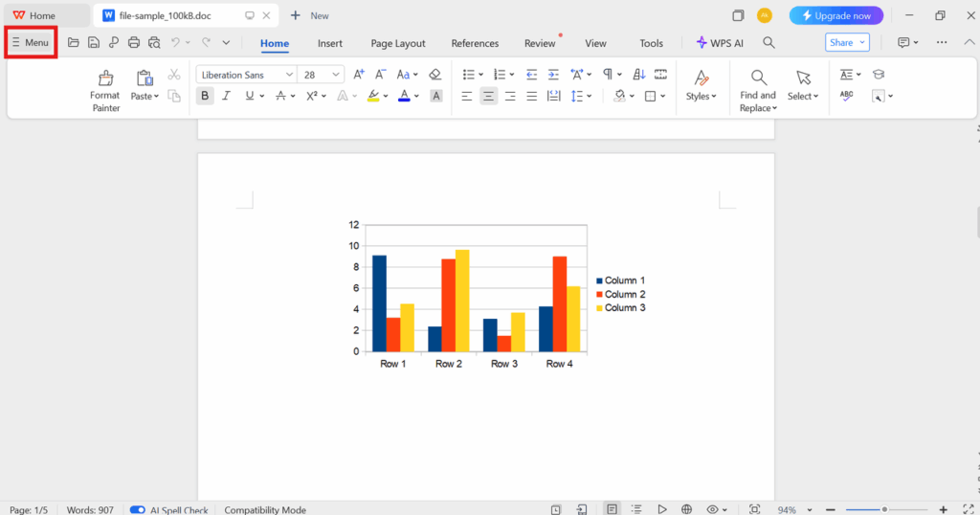The image size is (980, 515).
Task: Click the Print icon
Action: tap(134, 42)
